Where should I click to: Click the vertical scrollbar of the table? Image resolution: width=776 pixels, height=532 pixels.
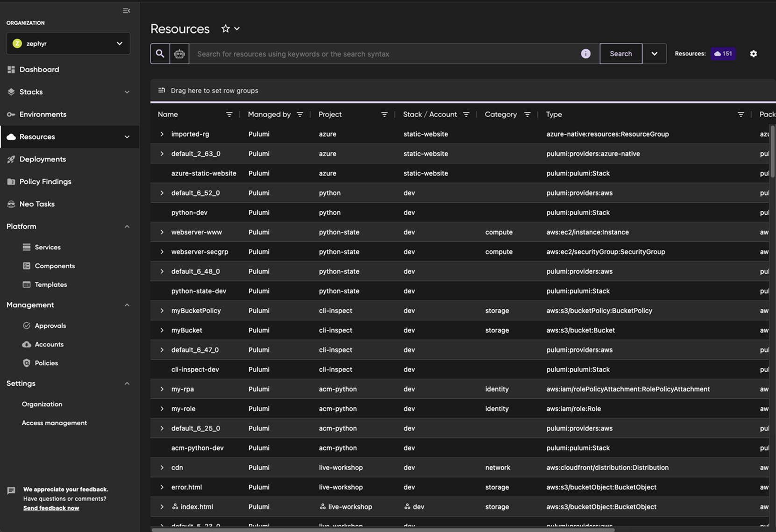click(773, 151)
